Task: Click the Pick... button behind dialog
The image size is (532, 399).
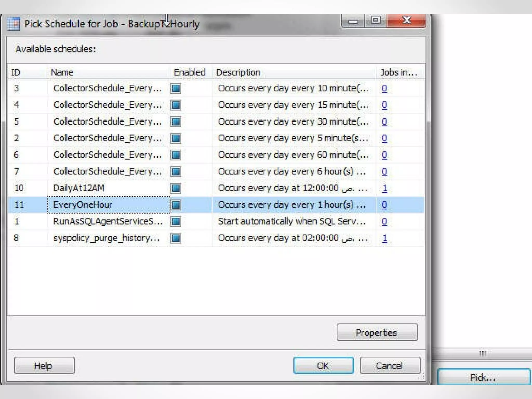Action: [483, 377]
